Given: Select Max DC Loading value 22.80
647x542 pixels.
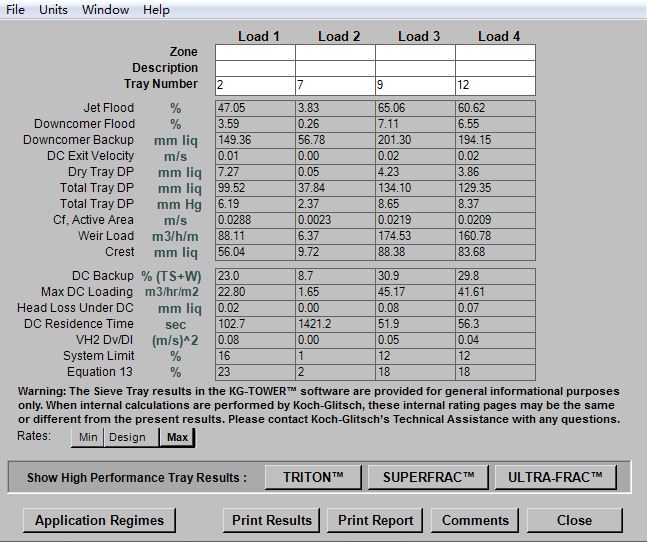Looking at the screenshot, I should pos(255,292).
